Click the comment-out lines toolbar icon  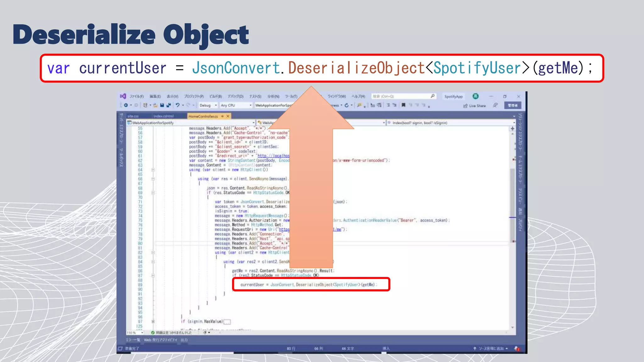389,105
